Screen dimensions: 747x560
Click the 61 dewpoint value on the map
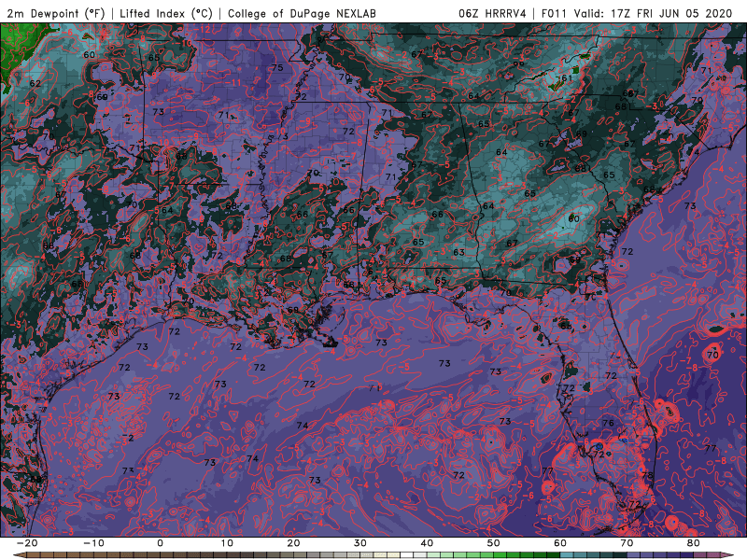pyautogui.click(x=567, y=78)
